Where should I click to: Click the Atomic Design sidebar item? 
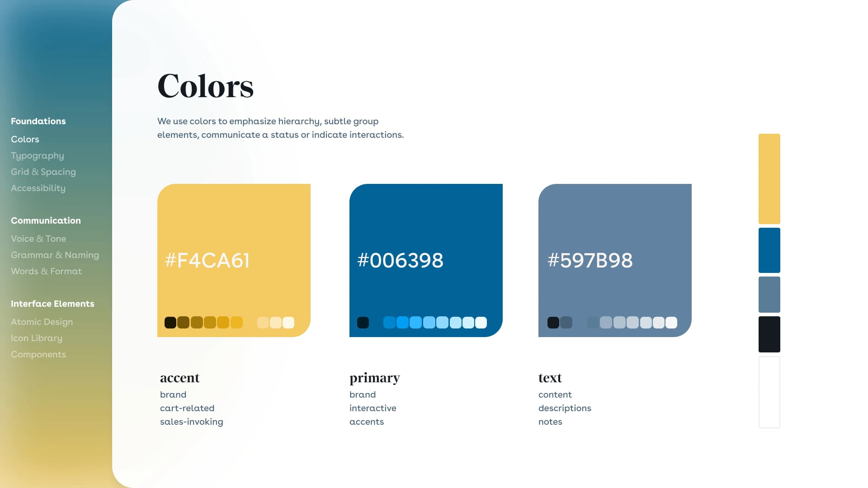click(41, 322)
